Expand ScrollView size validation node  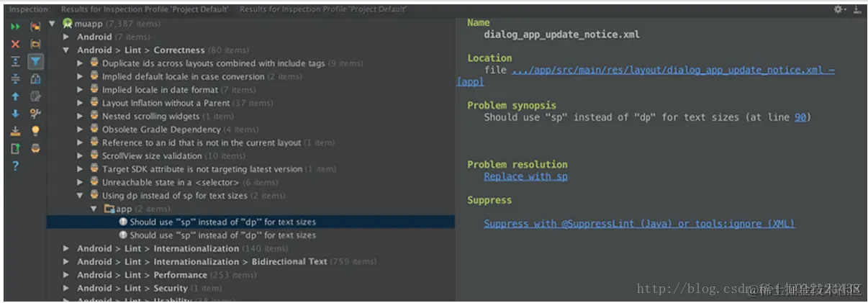click(81, 155)
